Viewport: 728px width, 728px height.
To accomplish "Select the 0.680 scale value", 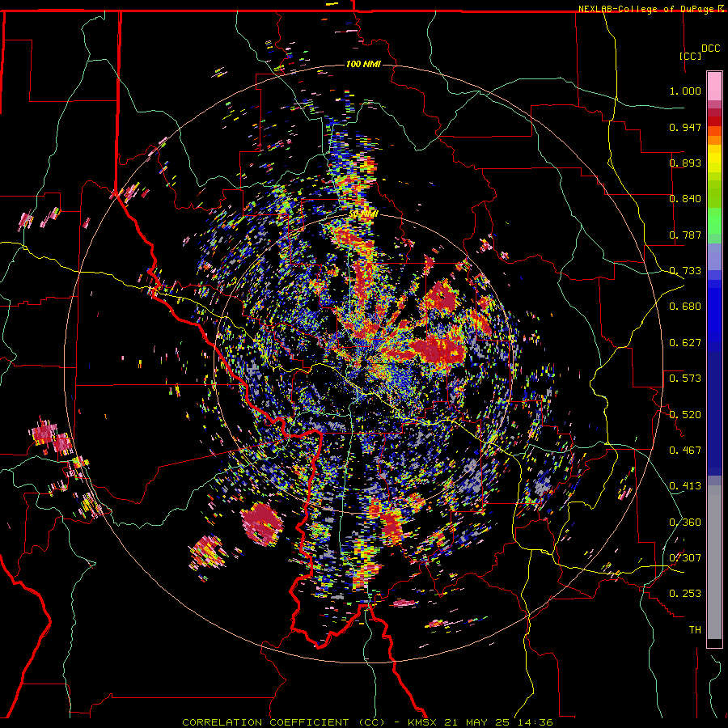I will pyautogui.click(x=685, y=307).
